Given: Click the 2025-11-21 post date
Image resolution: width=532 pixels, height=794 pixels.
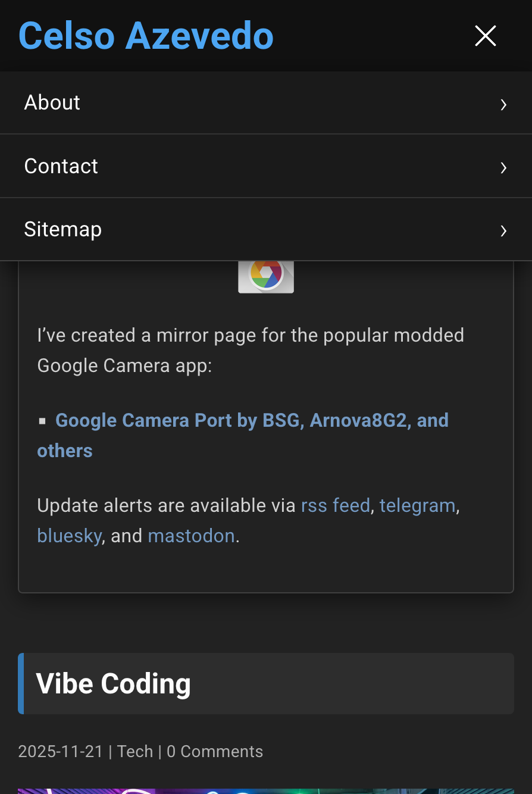Looking at the screenshot, I should (x=61, y=751).
